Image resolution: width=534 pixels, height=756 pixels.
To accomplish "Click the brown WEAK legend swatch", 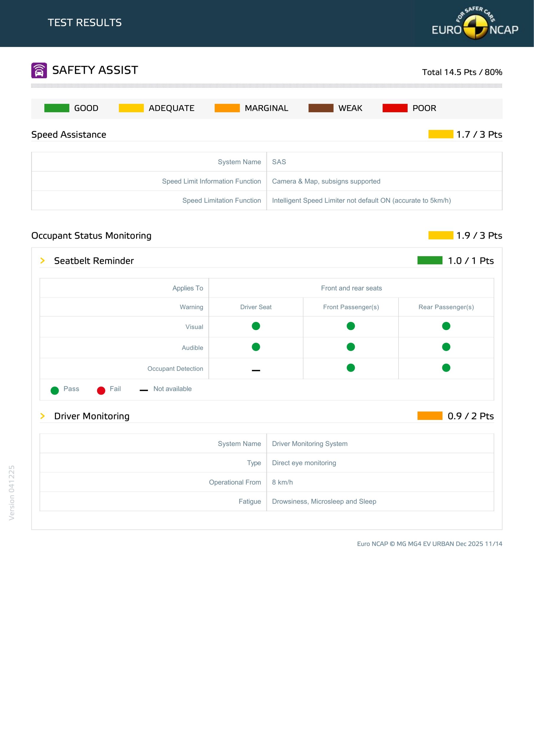I will click(321, 108).
